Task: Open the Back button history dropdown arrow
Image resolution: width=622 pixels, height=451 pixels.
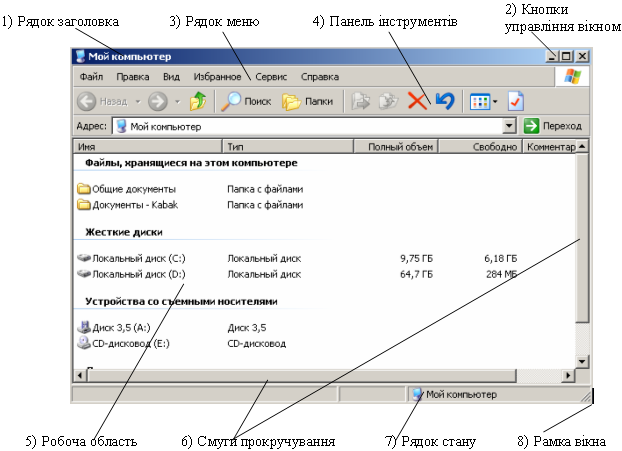Action: [x=138, y=102]
